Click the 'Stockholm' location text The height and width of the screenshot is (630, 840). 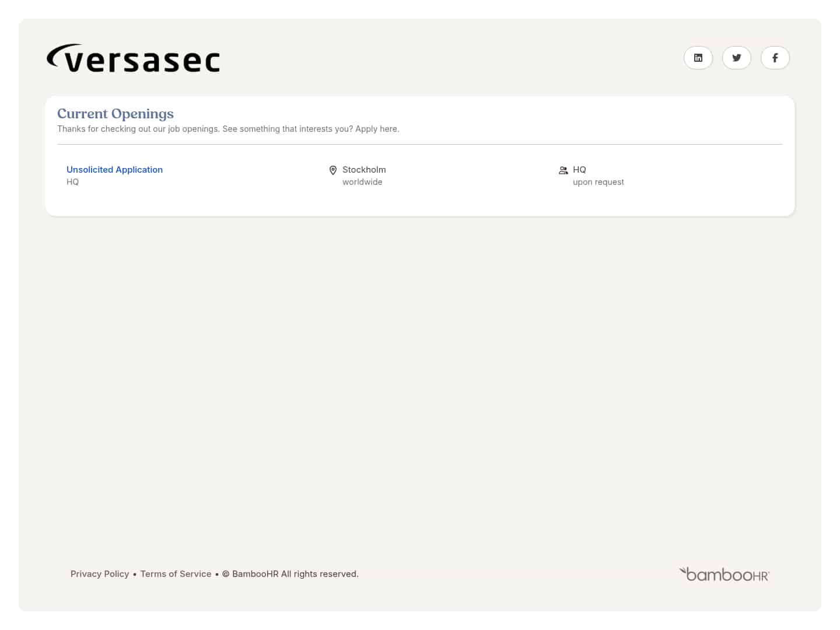[x=364, y=170]
